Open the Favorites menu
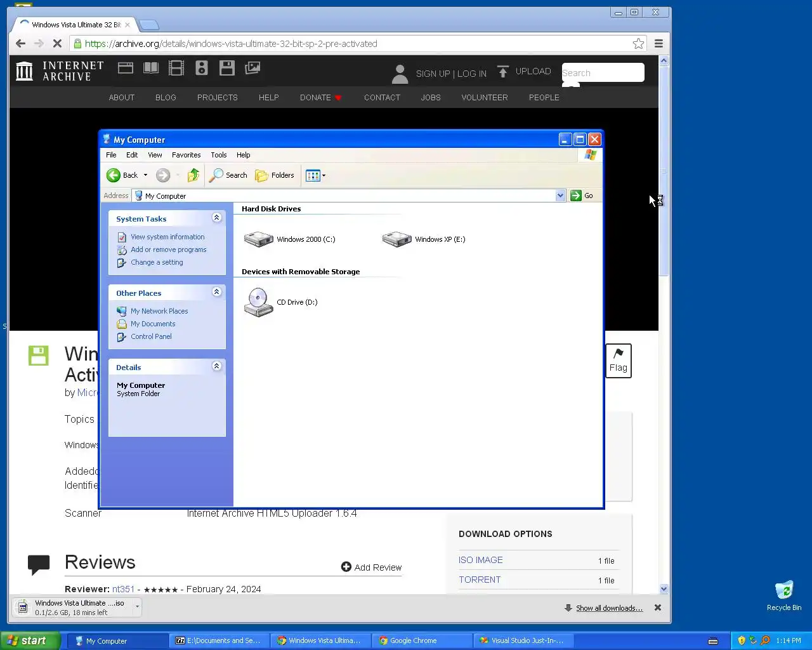The height and width of the screenshot is (650, 812). (186, 155)
